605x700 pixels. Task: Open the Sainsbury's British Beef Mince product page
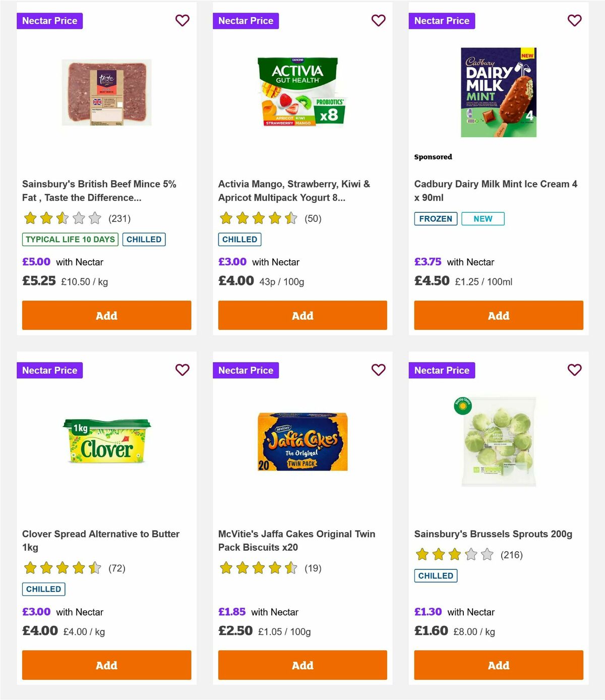[99, 191]
